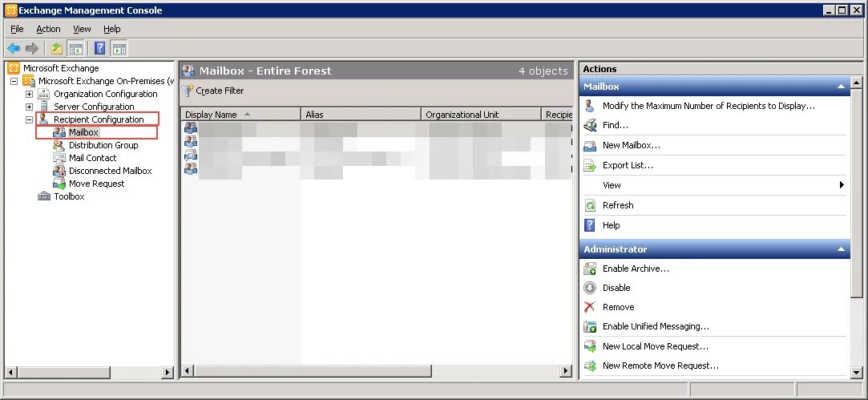Open the File menu
This screenshot has height=400, width=868.
pos(17,29)
